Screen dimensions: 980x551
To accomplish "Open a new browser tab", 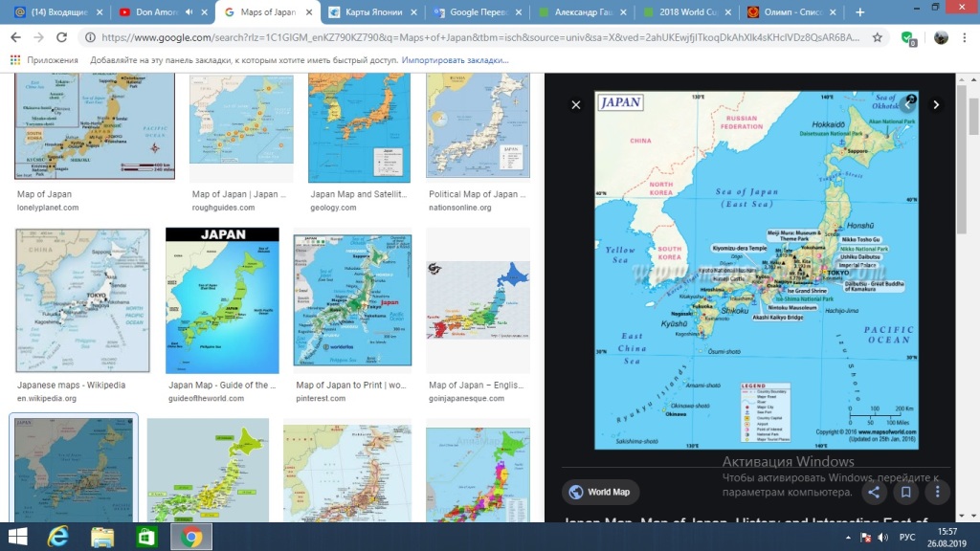I will click(860, 11).
